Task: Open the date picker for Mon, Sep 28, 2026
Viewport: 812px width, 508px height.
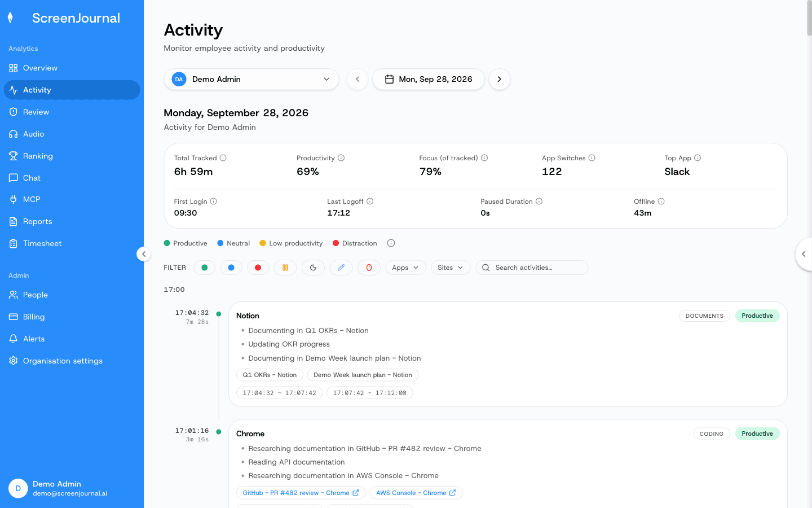Action: coord(429,79)
